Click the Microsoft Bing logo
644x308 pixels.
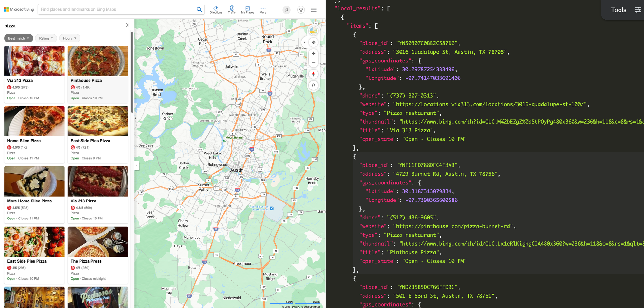(x=19, y=9)
